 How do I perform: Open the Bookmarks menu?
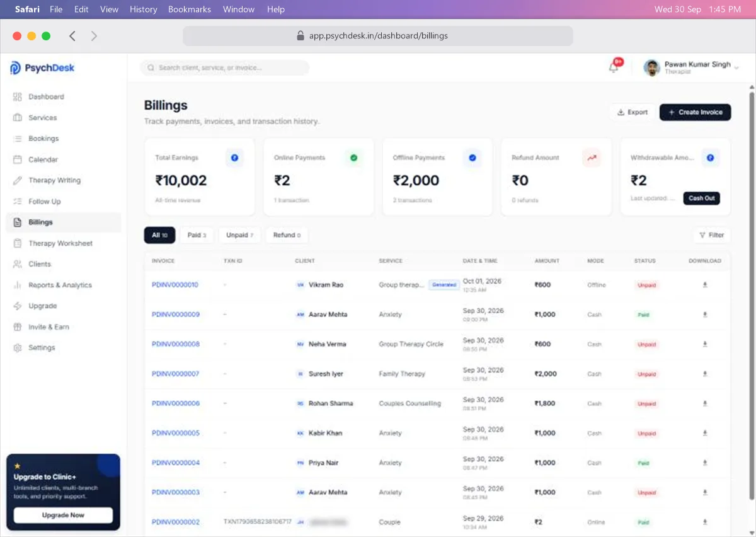pos(190,9)
